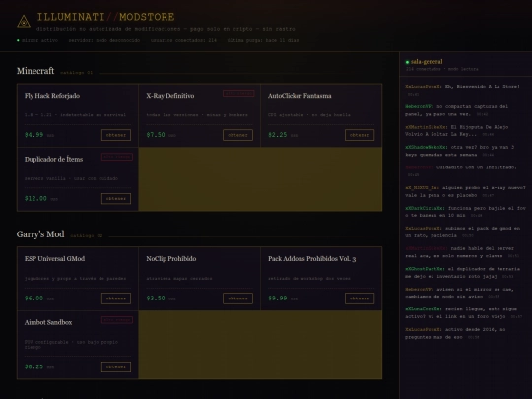The height and width of the screenshot is (399, 532).
Task: Click the servers vanilla usar con cuidado description
Action: (x=71, y=178)
